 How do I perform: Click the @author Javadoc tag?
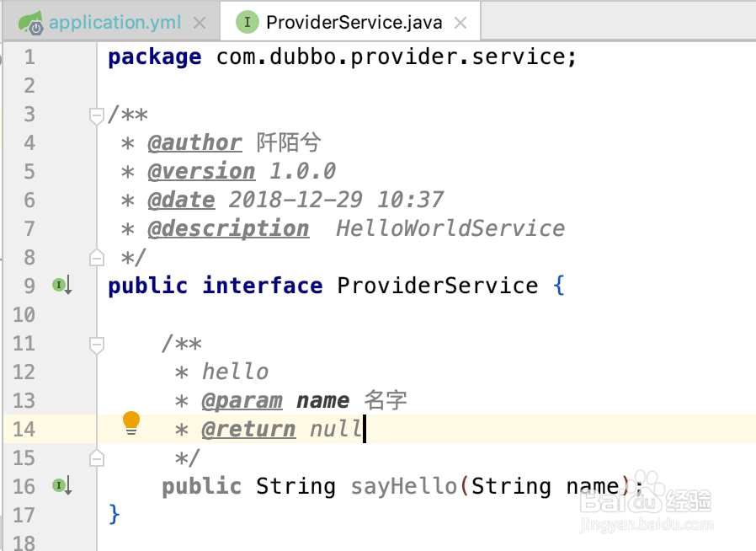pyautogui.click(x=194, y=143)
